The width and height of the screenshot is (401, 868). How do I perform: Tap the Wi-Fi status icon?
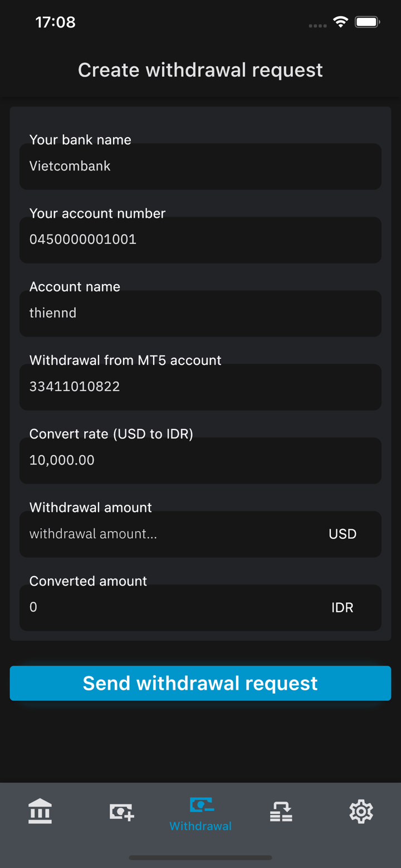click(x=340, y=22)
